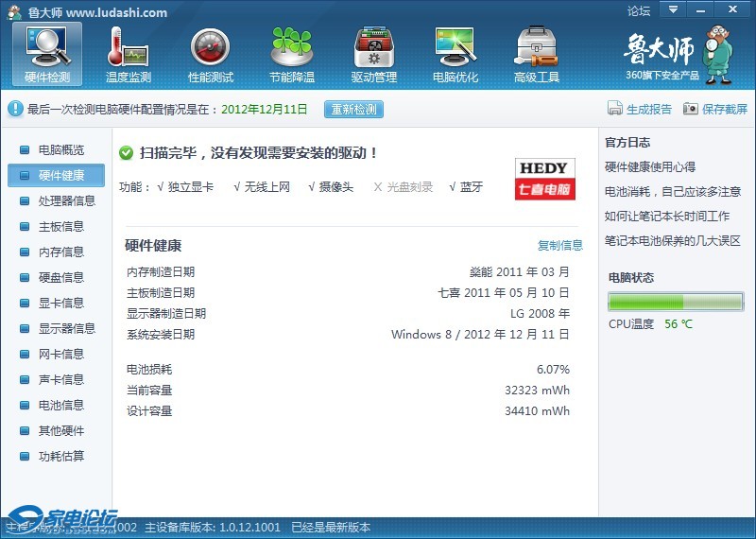Launch 性能测试 performance test icon
This screenshot has width=756, height=539.
210,54
